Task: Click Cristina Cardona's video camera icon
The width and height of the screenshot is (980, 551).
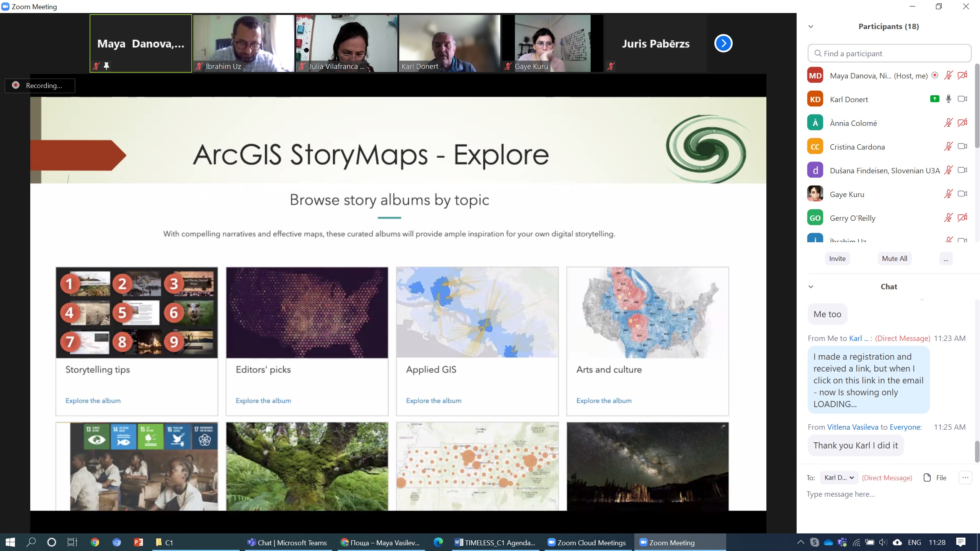Action: click(x=962, y=147)
